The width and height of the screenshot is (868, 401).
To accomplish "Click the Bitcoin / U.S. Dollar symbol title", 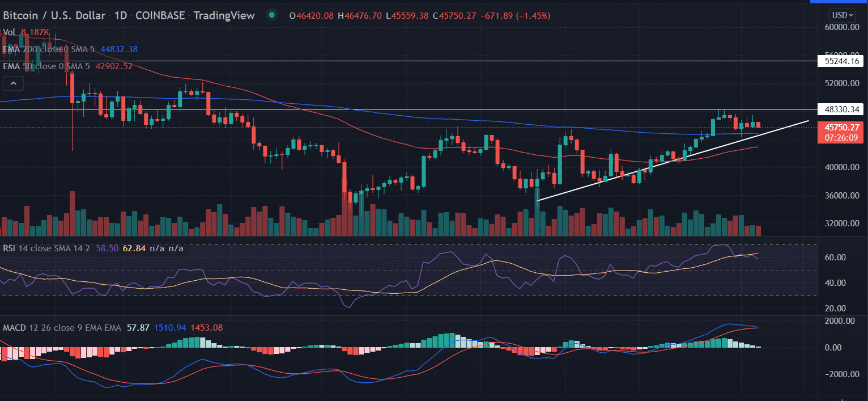I will (56, 15).
